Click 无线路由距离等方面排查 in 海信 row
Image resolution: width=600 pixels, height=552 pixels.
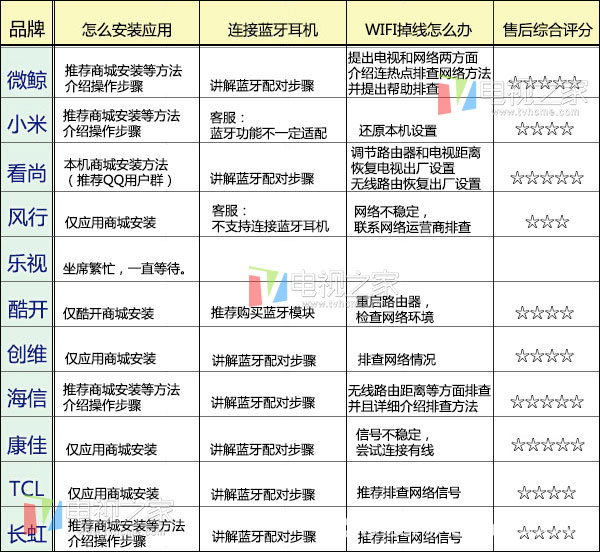pos(419,391)
